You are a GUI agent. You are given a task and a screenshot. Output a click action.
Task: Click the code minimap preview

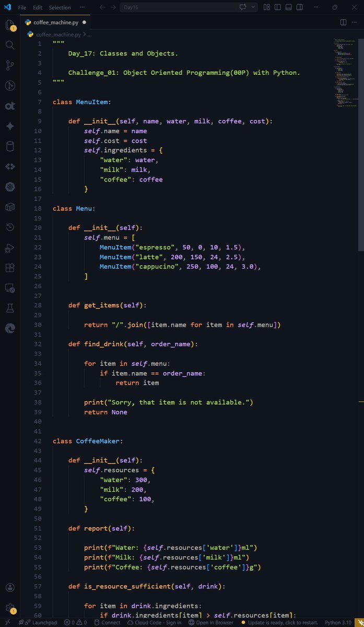(x=345, y=72)
